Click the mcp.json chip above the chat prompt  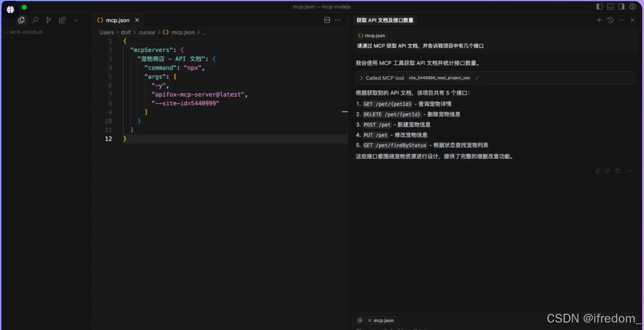[x=371, y=35]
